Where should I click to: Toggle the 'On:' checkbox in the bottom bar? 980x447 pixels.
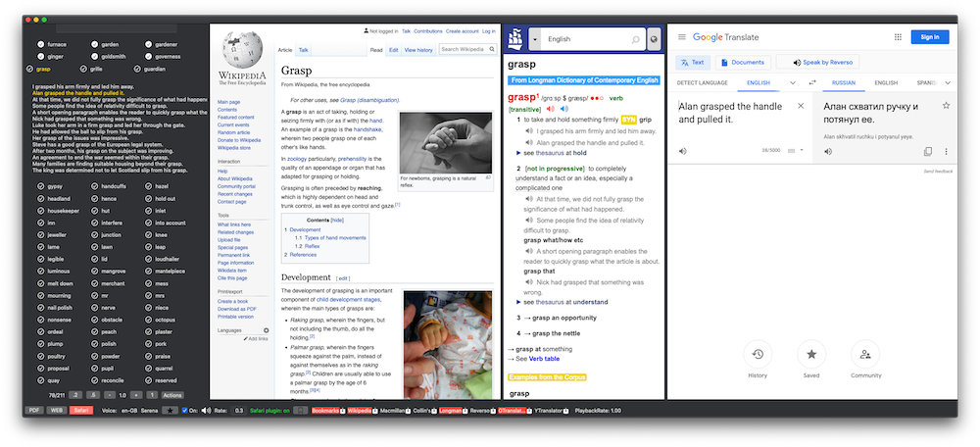point(185,410)
